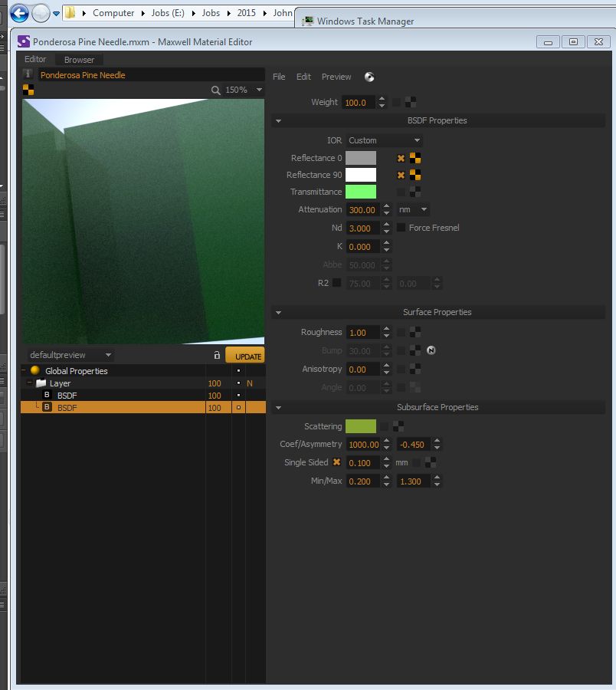Open the Scattering texture map icon
616x690 pixels.
pyautogui.click(x=398, y=426)
